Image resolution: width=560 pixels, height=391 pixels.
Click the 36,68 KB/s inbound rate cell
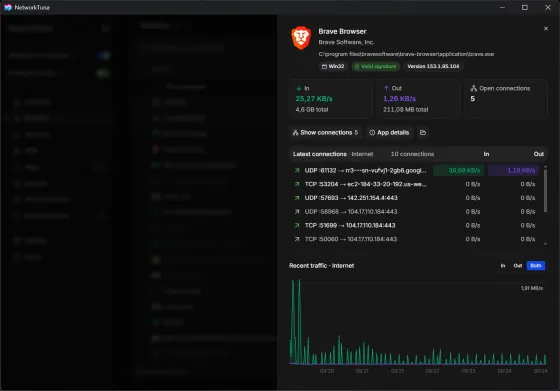coord(459,171)
